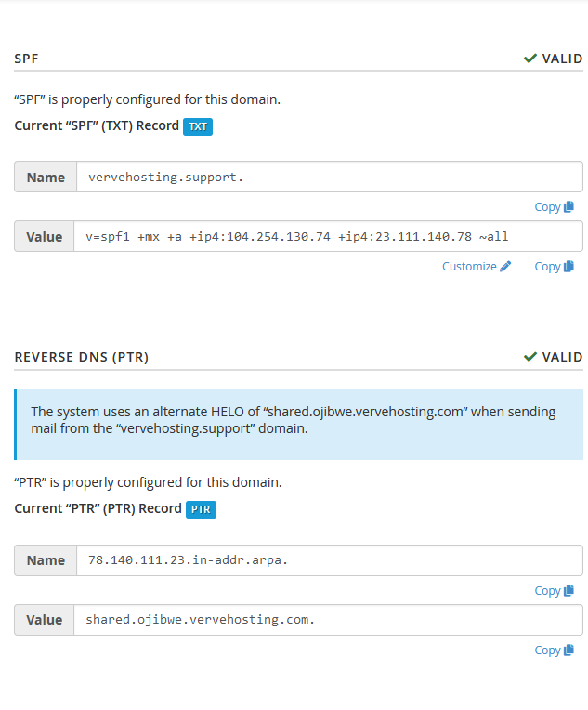588x710 pixels.
Task: Select the PTR Value field shared.ojibwe.vervehosting.com.
Action: 328,620
